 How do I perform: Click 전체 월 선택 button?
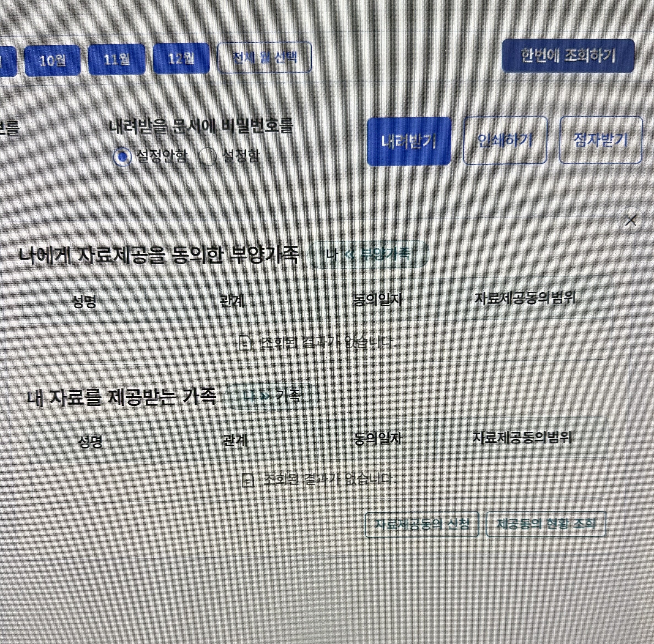[264, 57]
